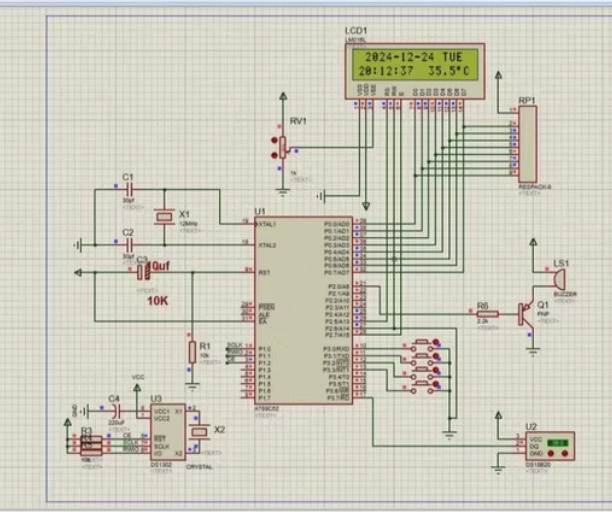Select the ground symbol below the push buttons
Screen dimensions: 612x512
(449, 435)
